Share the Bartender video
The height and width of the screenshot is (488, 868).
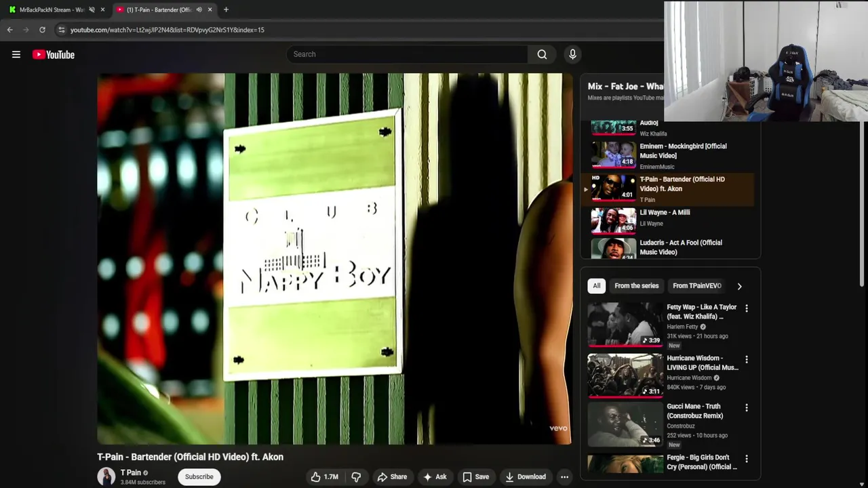click(x=392, y=476)
